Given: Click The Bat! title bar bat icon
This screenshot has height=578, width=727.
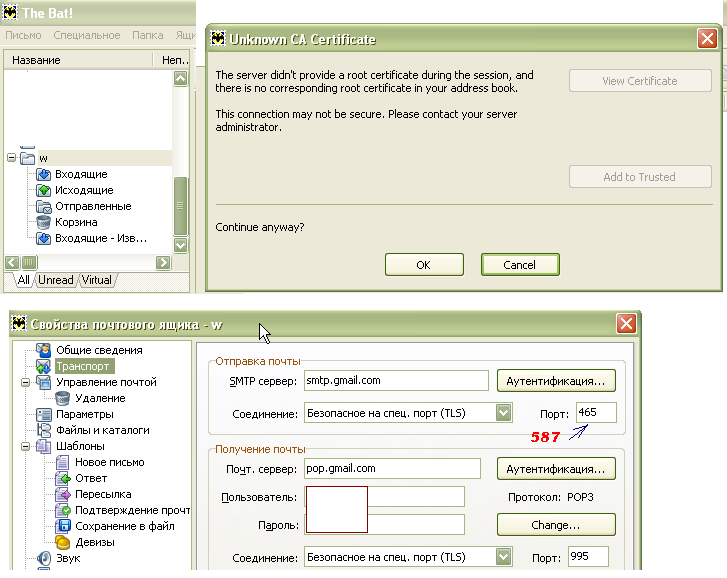Looking at the screenshot, I should tap(10, 13).
